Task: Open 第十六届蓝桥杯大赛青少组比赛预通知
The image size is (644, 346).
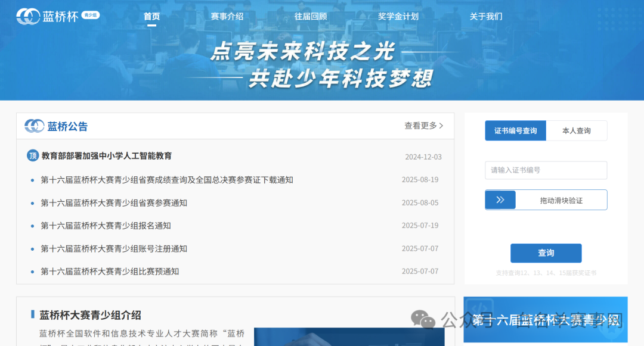Action: [x=110, y=272]
